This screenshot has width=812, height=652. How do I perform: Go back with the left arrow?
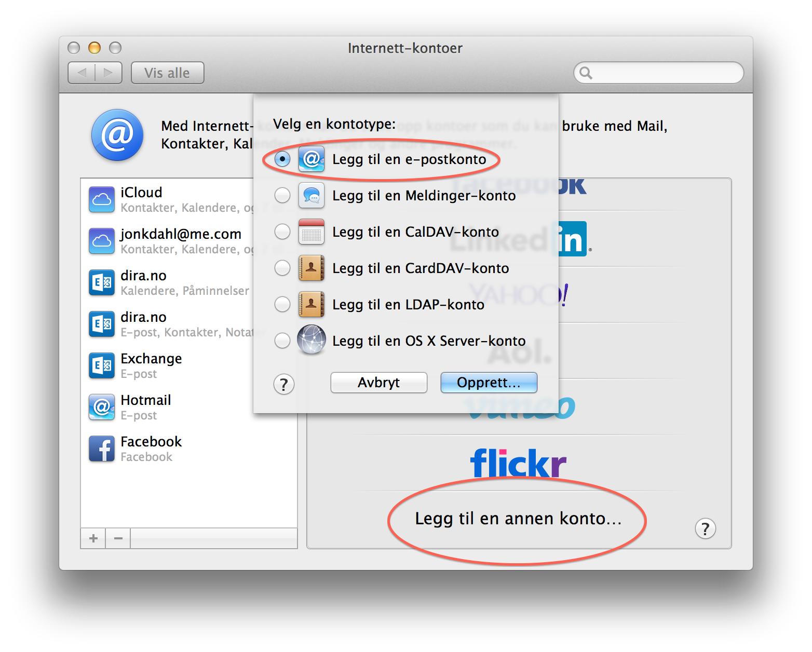(x=82, y=73)
